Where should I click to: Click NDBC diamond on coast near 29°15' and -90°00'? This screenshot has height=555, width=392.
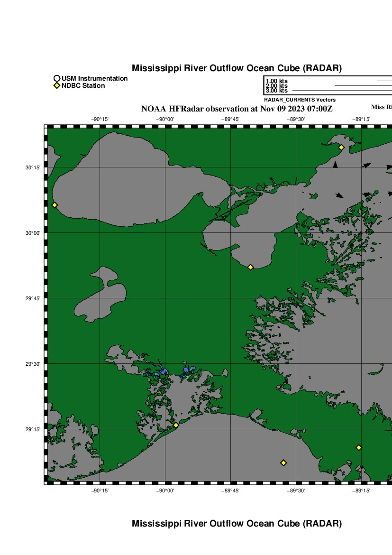(176, 425)
